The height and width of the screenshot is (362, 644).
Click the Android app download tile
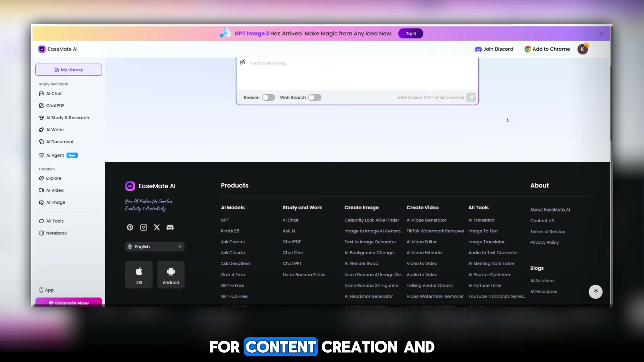tap(171, 275)
